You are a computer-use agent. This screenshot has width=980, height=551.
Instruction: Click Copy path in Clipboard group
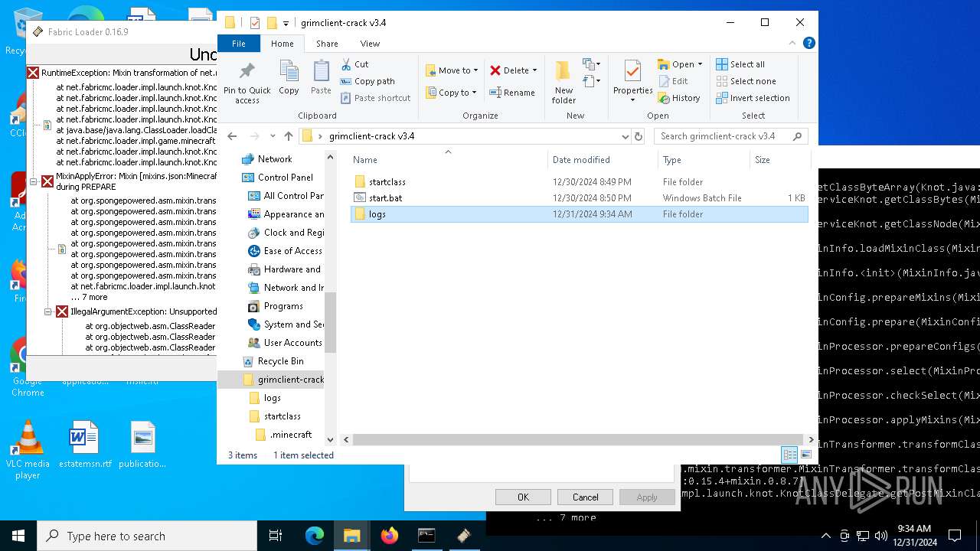point(367,81)
